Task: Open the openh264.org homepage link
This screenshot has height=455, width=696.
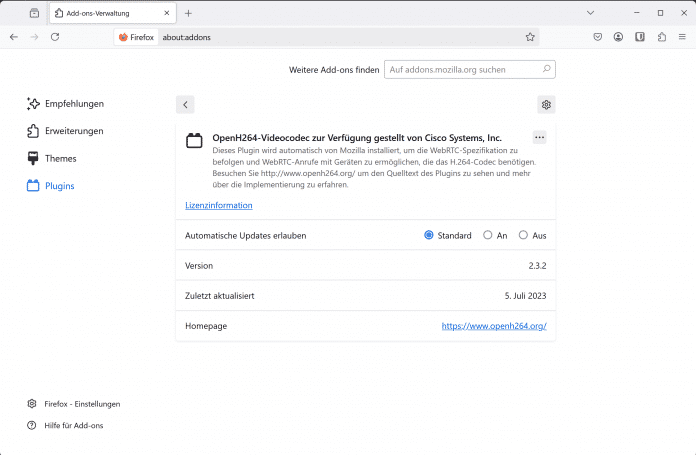Action: tap(494, 326)
